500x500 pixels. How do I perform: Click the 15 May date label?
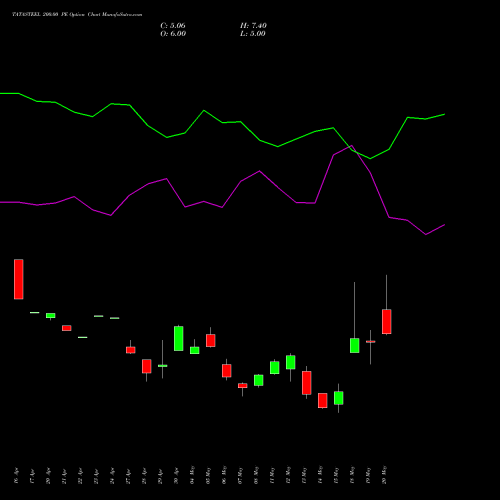pyautogui.click(x=337, y=475)
